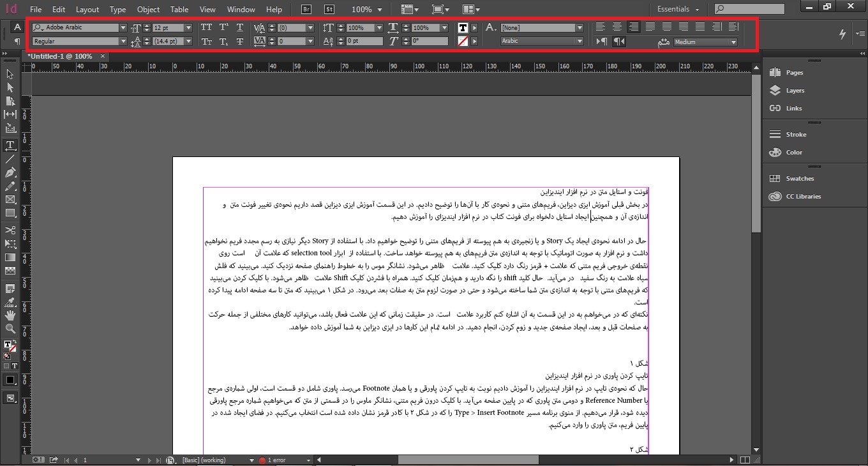The height and width of the screenshot is (466, 868).
Task: Select the Gap tool
Action: click(10, 114)
